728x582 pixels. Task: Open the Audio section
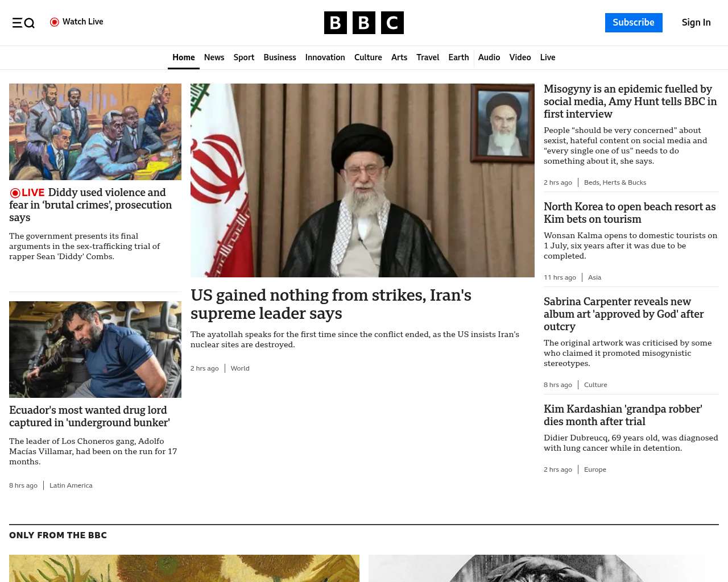pyautogui.click(x=489, y=57)
